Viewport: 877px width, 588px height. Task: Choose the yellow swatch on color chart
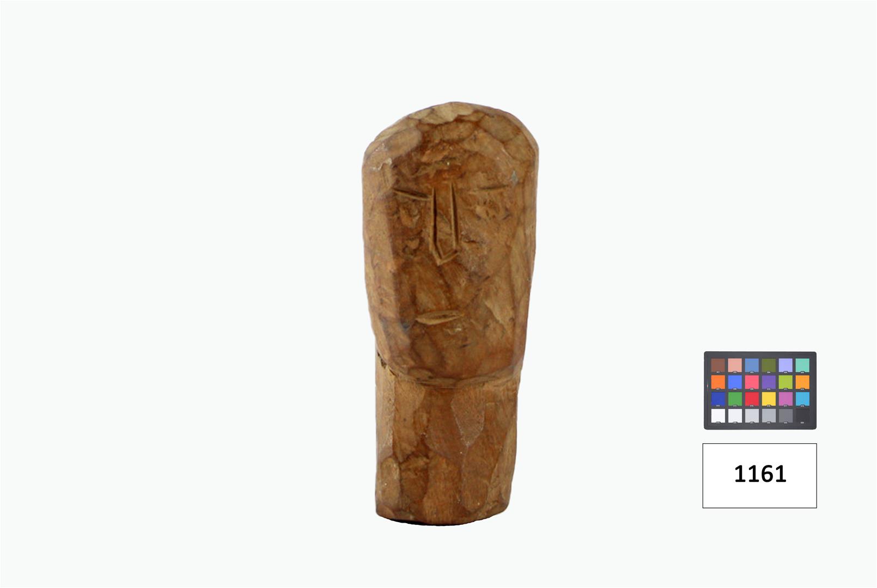(x=769, y=399)
